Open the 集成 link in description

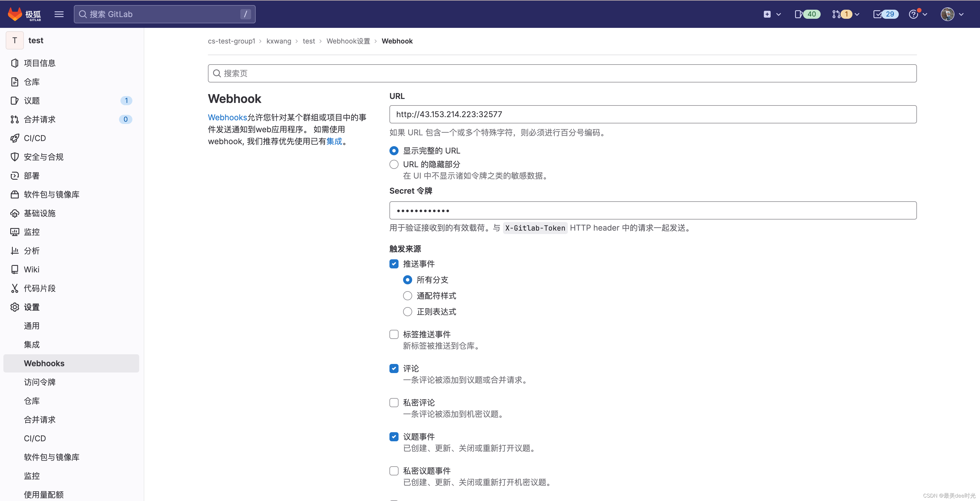[334, 142]
